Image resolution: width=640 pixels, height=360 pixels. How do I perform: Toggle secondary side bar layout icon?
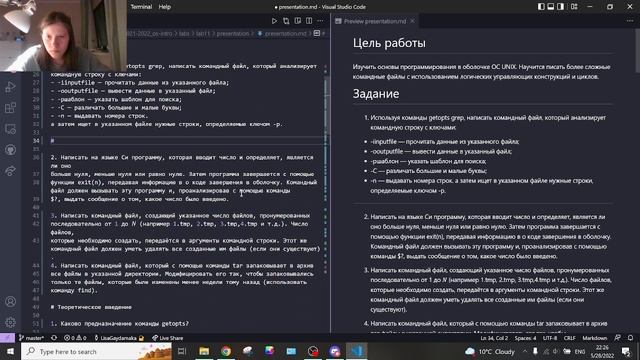tap(560, 7)
